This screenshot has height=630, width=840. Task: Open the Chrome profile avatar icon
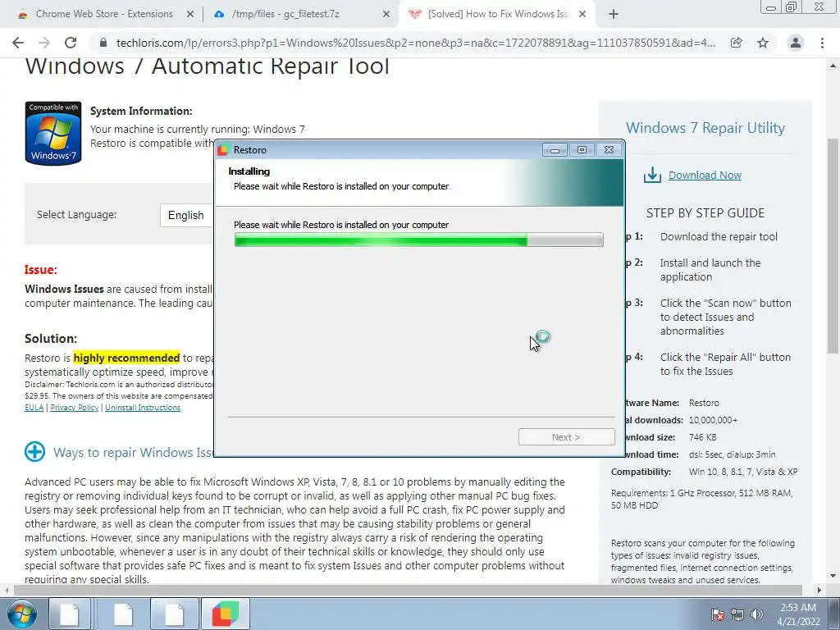(x=796, y=43)
